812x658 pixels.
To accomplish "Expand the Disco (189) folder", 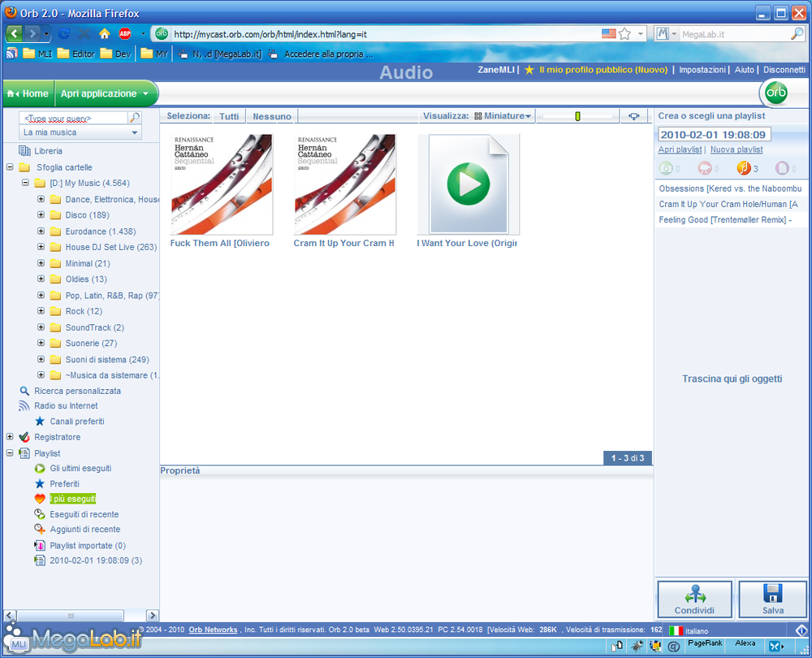I will click(41, 214).
